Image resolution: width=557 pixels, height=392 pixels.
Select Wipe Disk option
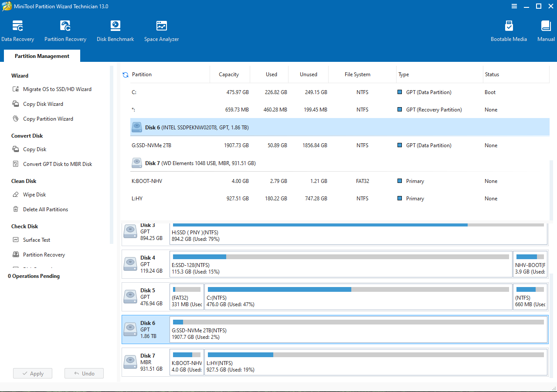(x=34, y=195)
